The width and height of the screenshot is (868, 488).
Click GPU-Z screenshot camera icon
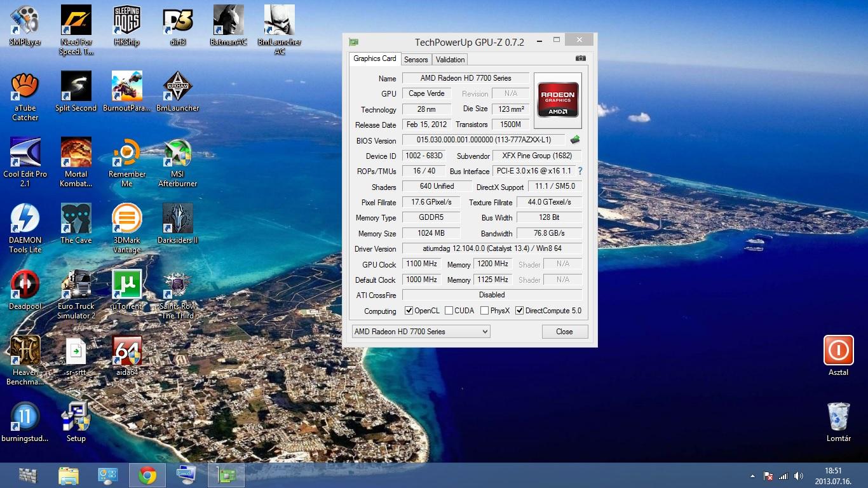click(581, 58)
